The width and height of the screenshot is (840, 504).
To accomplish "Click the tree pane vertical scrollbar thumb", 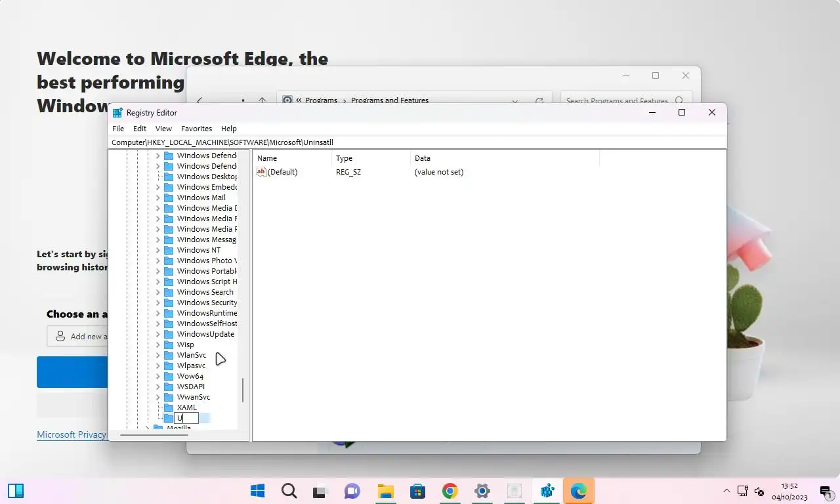I will tap(243, 390).
